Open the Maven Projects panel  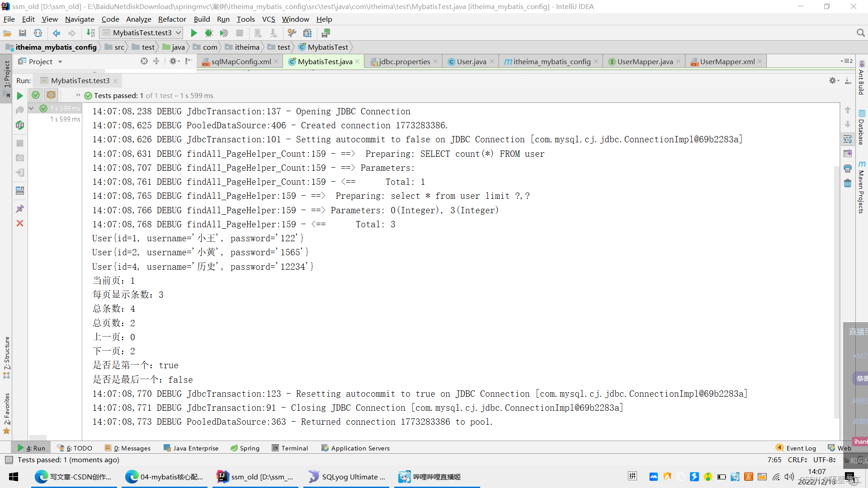coord(861,185)
